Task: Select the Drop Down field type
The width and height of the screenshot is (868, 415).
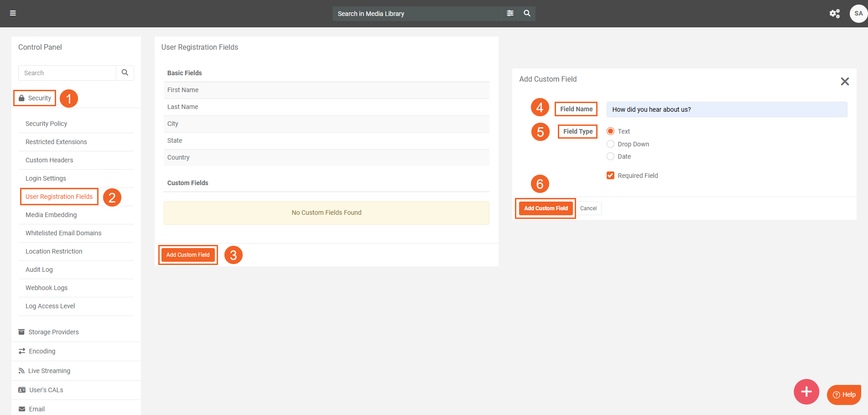Action: [x=610, y=144]
